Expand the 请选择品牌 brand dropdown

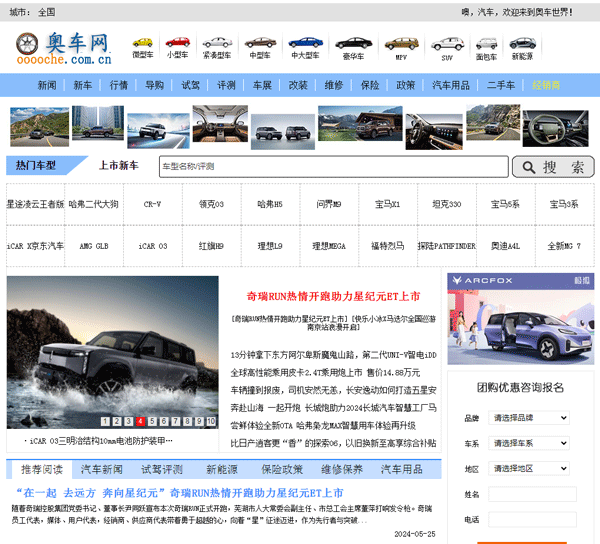pos(529,418)
